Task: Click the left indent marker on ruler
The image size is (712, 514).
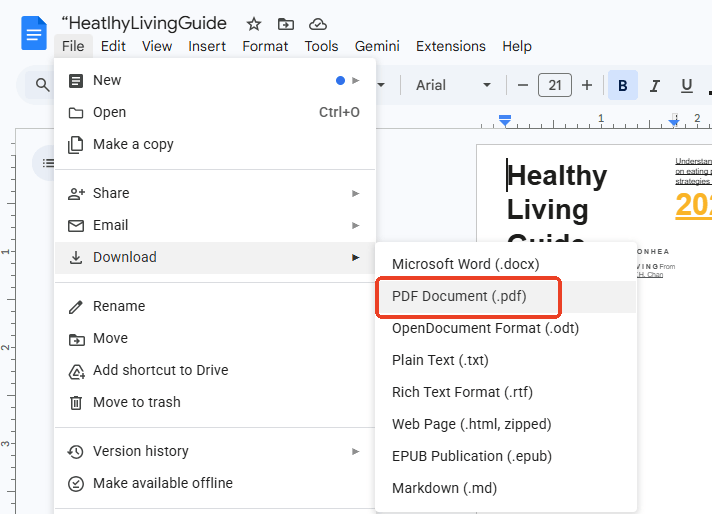Action: (x=505, y=120)
